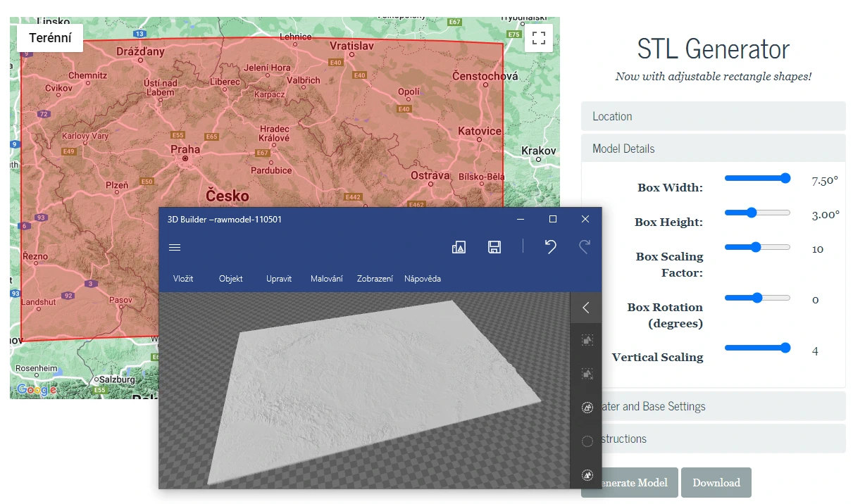Click the Box Height value 3.00°

click(x=826, y=215)
